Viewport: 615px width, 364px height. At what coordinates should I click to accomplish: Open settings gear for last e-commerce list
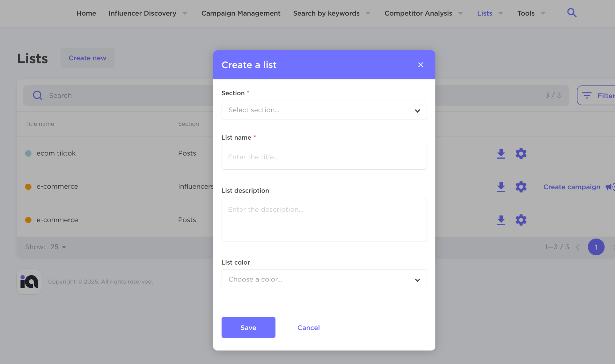click(x=521, y=220)
